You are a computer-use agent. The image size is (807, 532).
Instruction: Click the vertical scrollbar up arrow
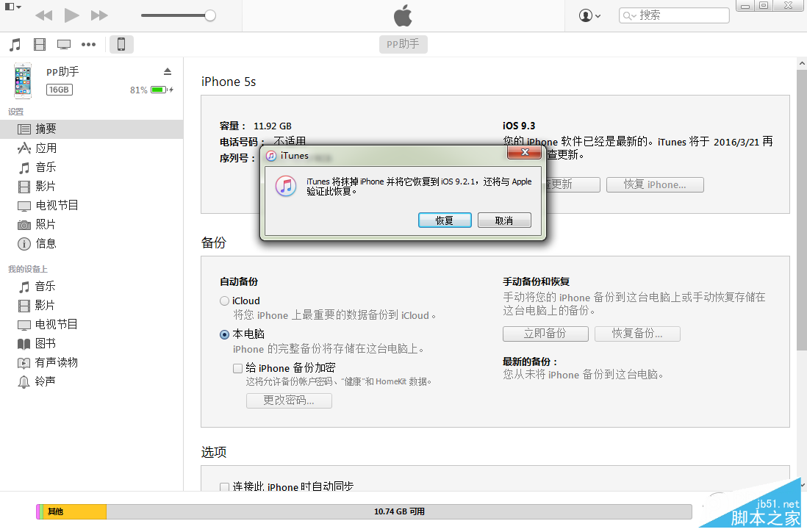[802, 63]
